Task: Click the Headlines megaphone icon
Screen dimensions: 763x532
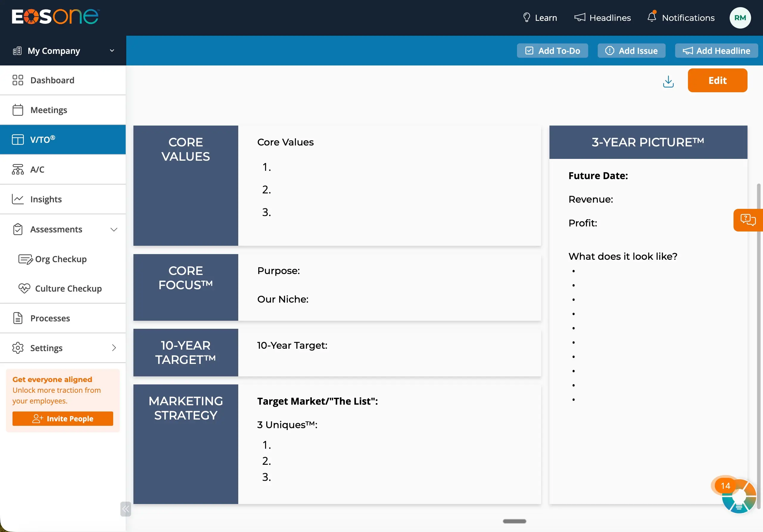Action: pos(580,17)
